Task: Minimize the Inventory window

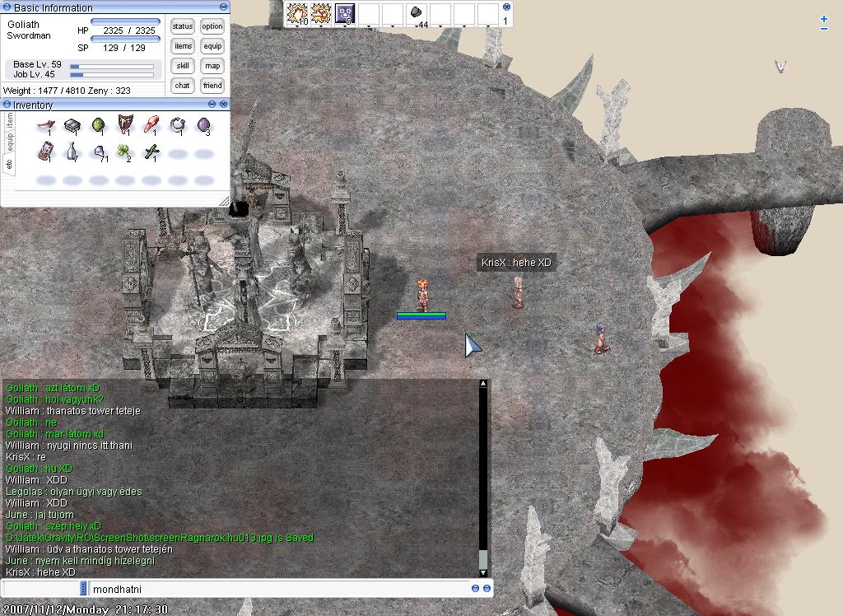Action: click(x=211, y=105)
